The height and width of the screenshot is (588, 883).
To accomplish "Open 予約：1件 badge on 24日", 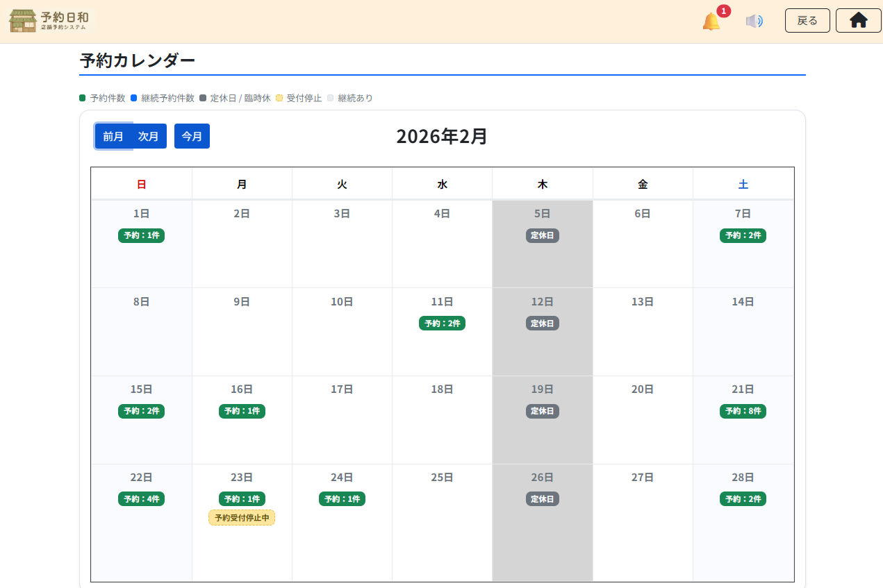I will [x=342, y=499].
